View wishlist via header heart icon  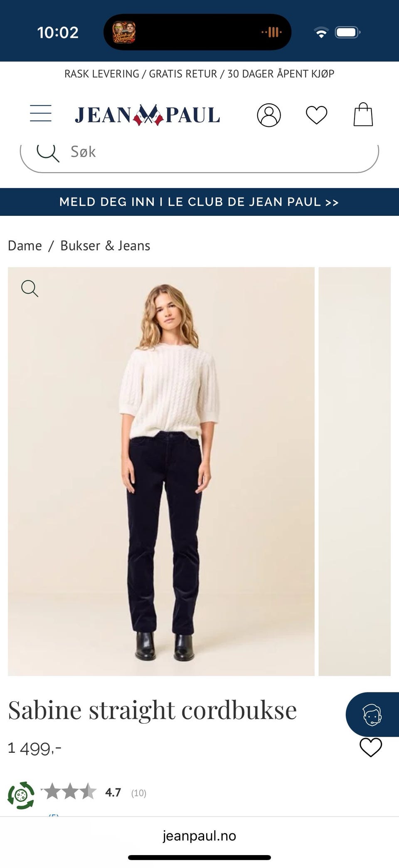pyautogui.click(x=317, y=115)
